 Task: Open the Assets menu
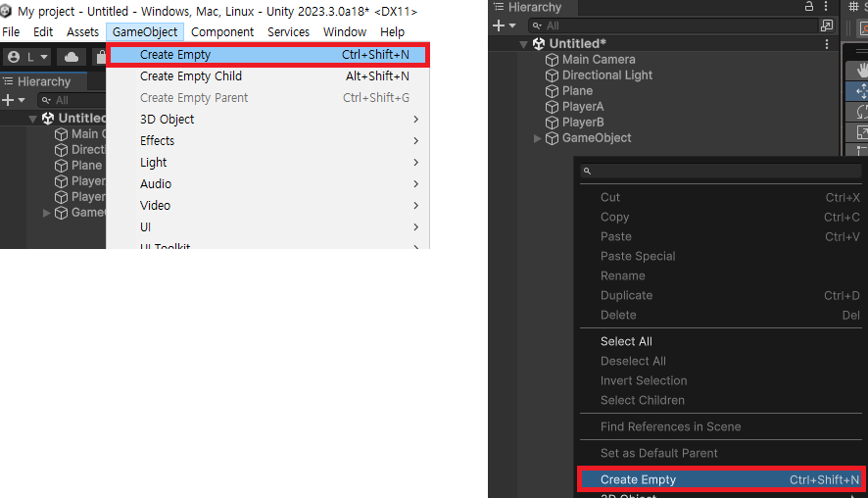(82, 32)
